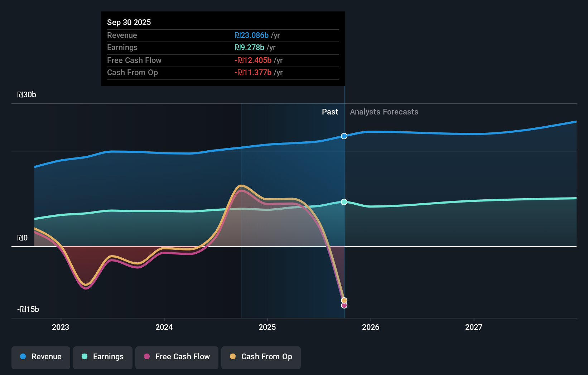Click the Sep 30 2025 tooltip header
588x375 pixels.
click(x=129, y=22)
